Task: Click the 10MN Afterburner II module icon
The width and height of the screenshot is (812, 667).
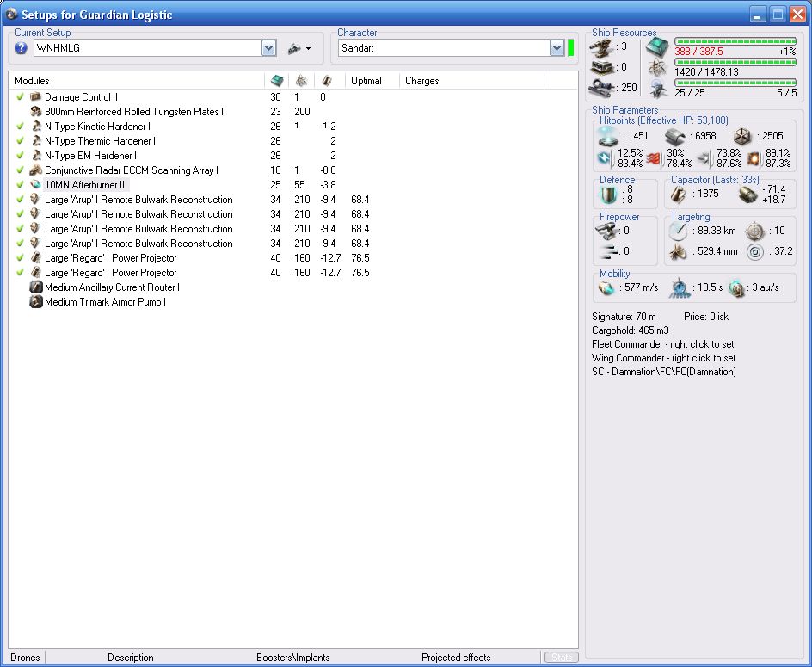Action: (35, 184)
